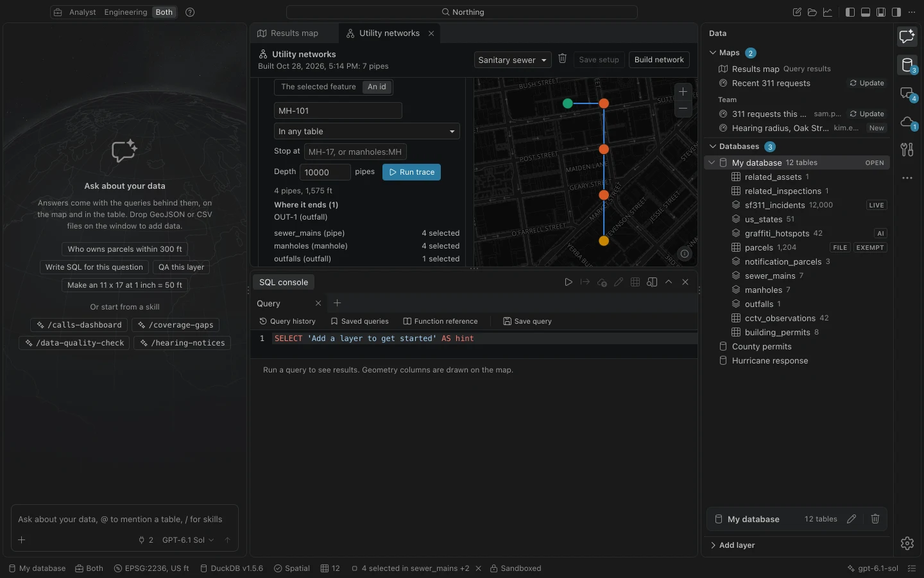Open the Data panel database icon in sidebar
Screen dimensions: 924x578
click(x=907, y=65)
